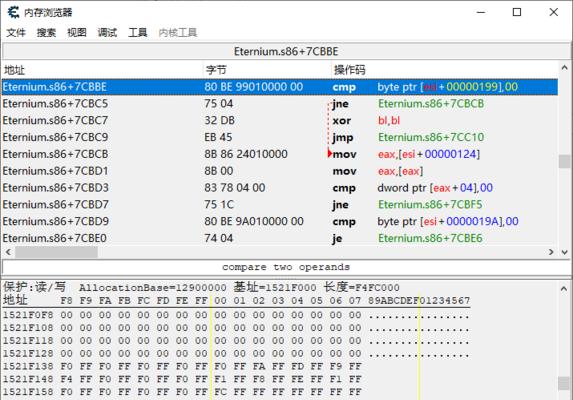Select the row Eternium.s86+7CBD7
The width and height of the screenshot is (573, 400).
(x=280, y=205)
